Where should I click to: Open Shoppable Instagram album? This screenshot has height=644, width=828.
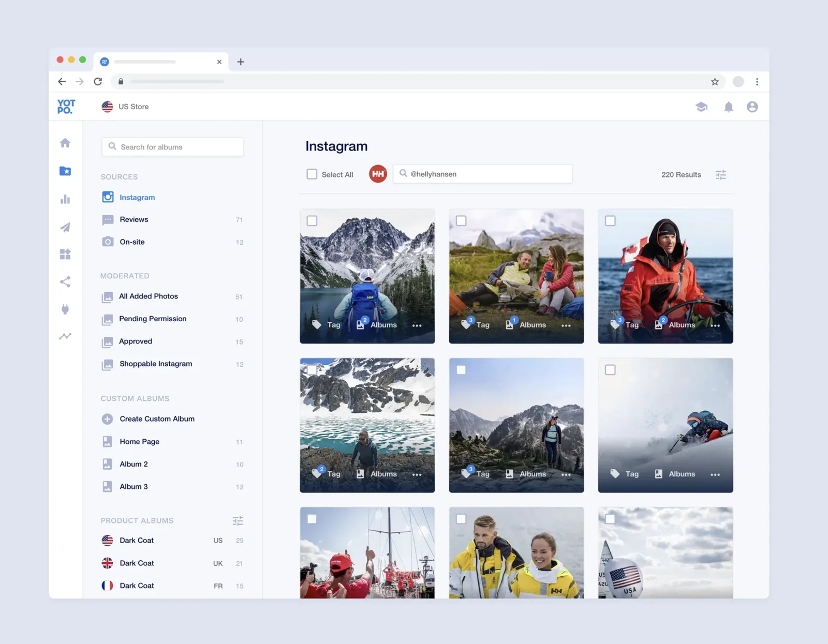click(172, 364)
